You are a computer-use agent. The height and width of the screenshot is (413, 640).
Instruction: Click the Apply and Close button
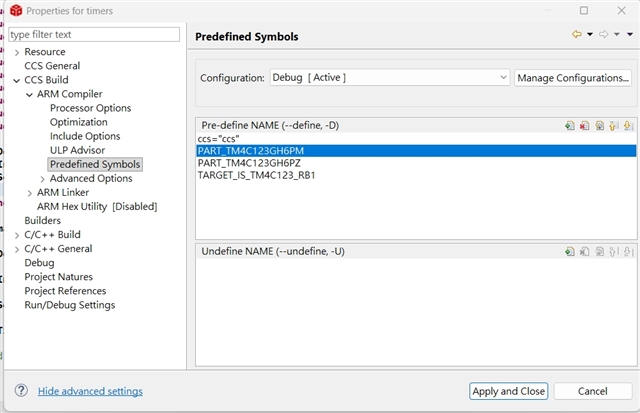tap(508, 391)
